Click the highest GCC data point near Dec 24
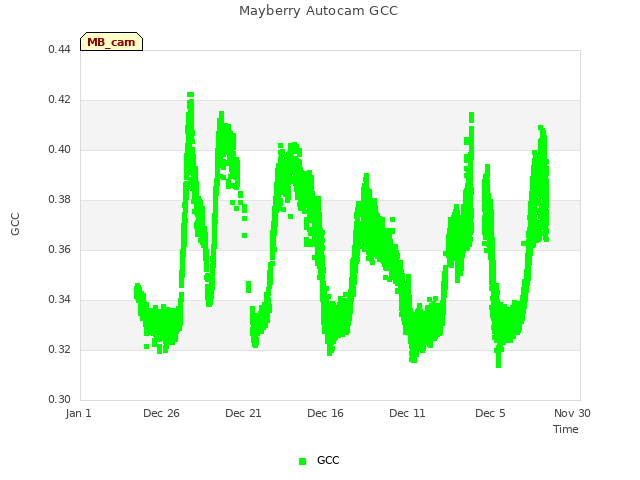Viewport: 640px width, 480px height. (190, 95)
